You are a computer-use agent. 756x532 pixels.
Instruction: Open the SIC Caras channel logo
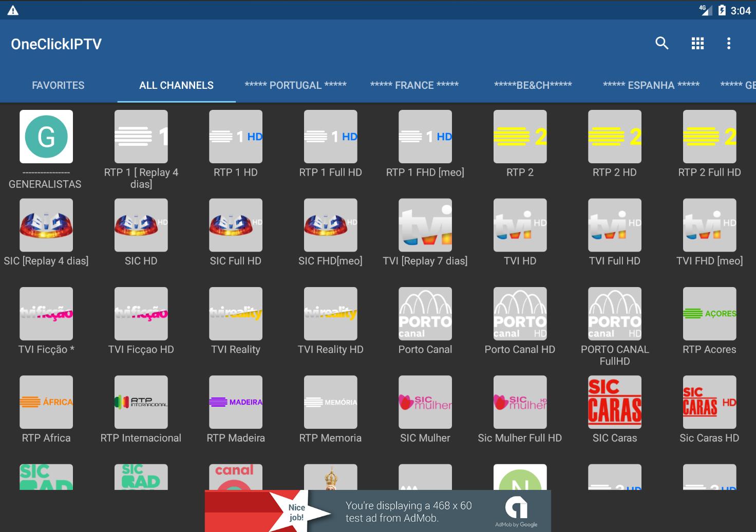[x=615, y=402]
